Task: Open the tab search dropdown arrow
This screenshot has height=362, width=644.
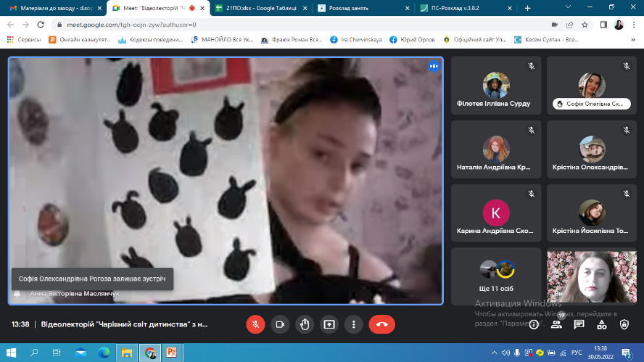Action: [568, 7]
